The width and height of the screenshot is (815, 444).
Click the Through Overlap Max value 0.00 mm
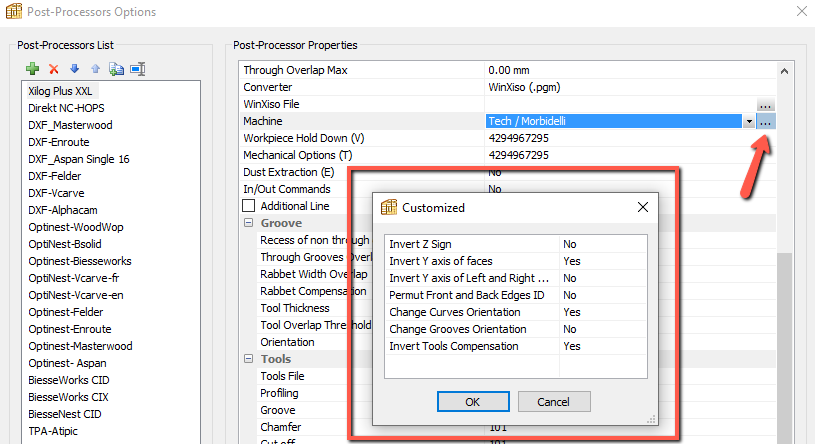click(x=509, y=70)
